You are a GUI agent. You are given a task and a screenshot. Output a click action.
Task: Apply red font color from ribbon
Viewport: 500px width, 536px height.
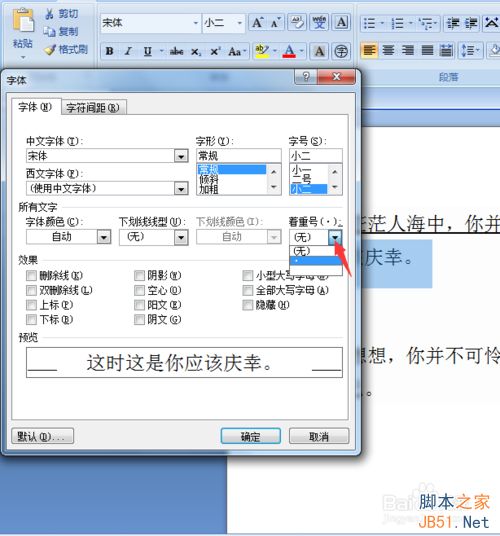[289, 51]
